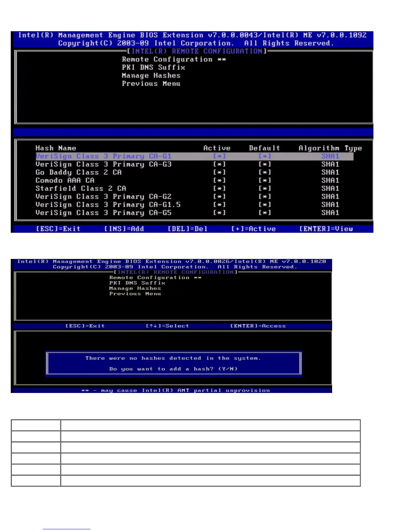Toggle Active flag for VeriSign CA-G1 hash
Image resolution: width=411 pixels, height=532 pixels.
(220, 156)
